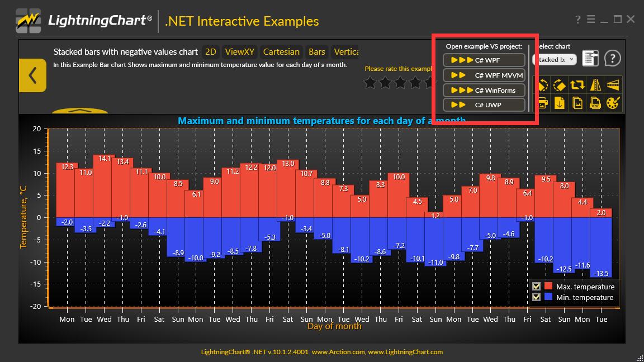Click the -13.5 minimum temperature bar
The height and width of the screenshot is (362, 644).
(x=601, y=247)
